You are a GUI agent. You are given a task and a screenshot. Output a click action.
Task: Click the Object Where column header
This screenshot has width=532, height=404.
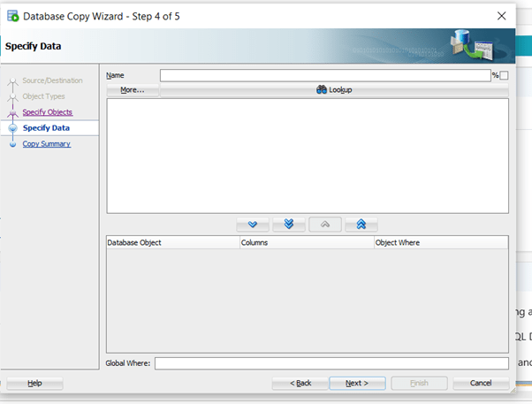(x=441, y=242)
